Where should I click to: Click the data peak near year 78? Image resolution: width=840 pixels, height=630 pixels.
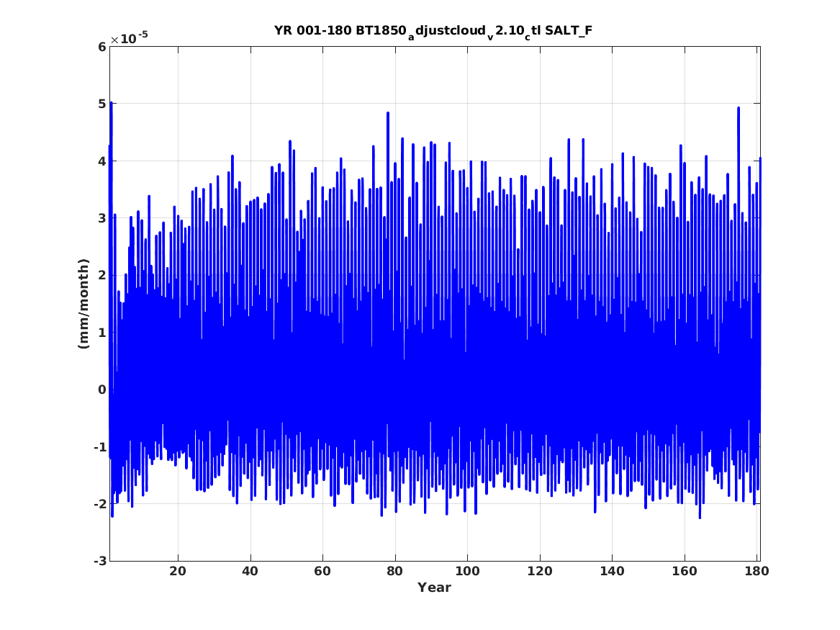click(388, 114)
